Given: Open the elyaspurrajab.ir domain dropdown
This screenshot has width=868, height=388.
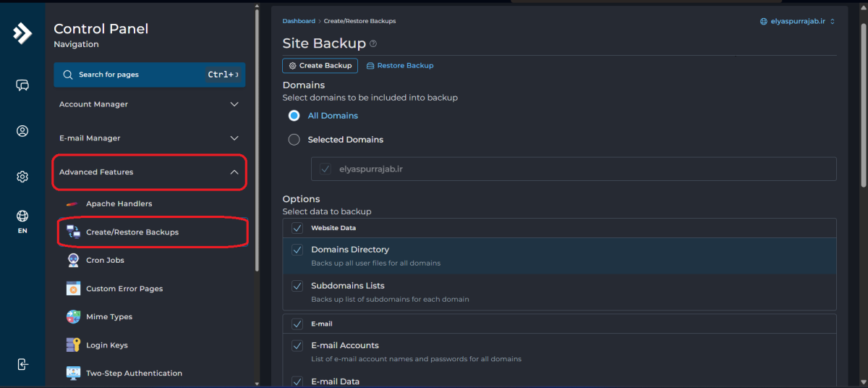Looking at the screenshot, I should coord(797,22).
